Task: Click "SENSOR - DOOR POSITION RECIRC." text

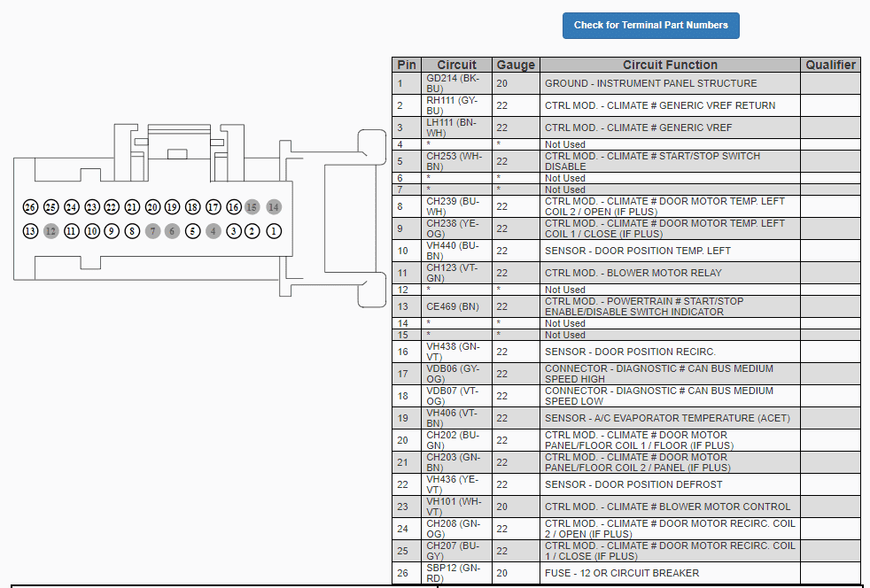Action: point(630,352)
